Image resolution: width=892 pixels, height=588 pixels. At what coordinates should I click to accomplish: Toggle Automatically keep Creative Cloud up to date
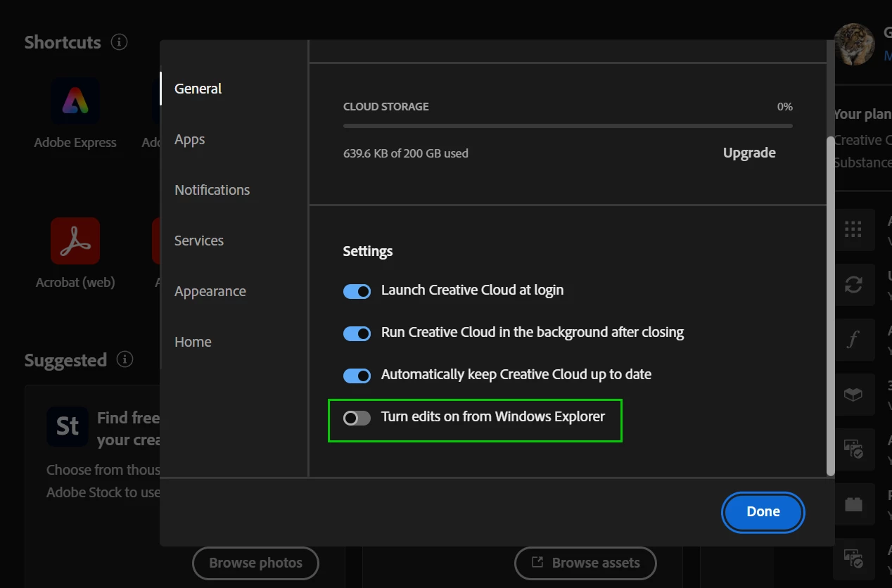point(357,376)
